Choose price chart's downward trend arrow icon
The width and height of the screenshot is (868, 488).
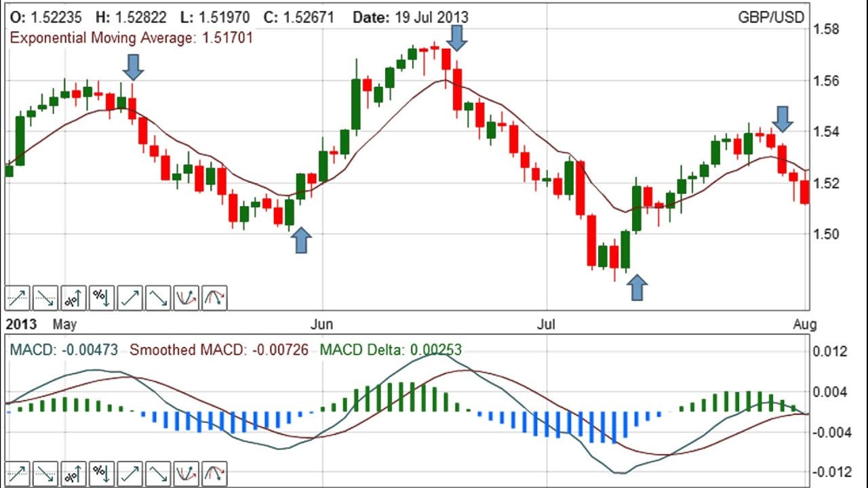(x=158, y=298)
